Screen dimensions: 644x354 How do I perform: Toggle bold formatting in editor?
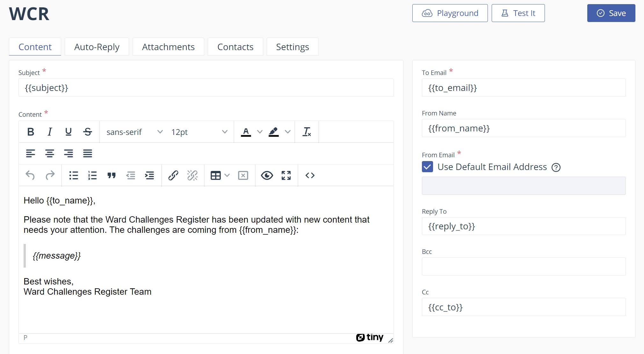[x=31, y=132]
